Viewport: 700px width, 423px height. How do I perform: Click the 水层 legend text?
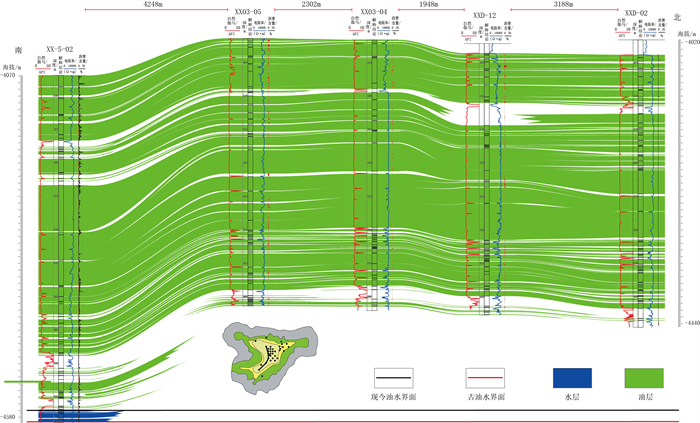point(571,397)
